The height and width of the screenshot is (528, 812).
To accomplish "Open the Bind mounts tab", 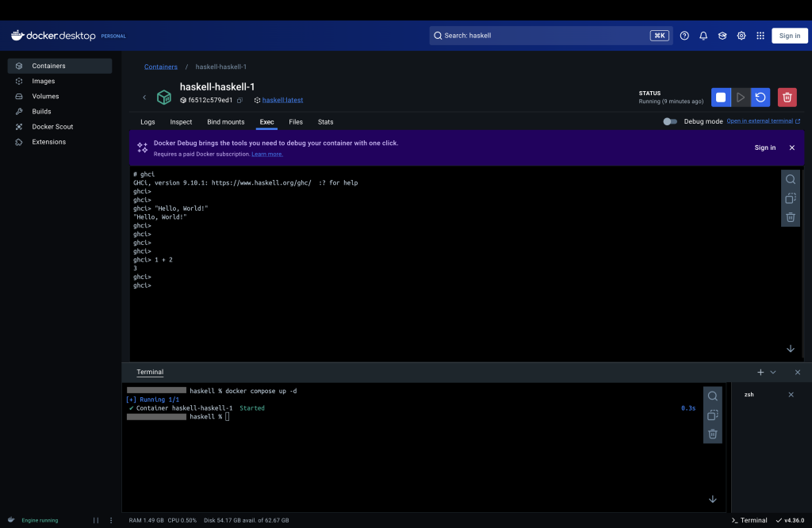I will point(226,122).
